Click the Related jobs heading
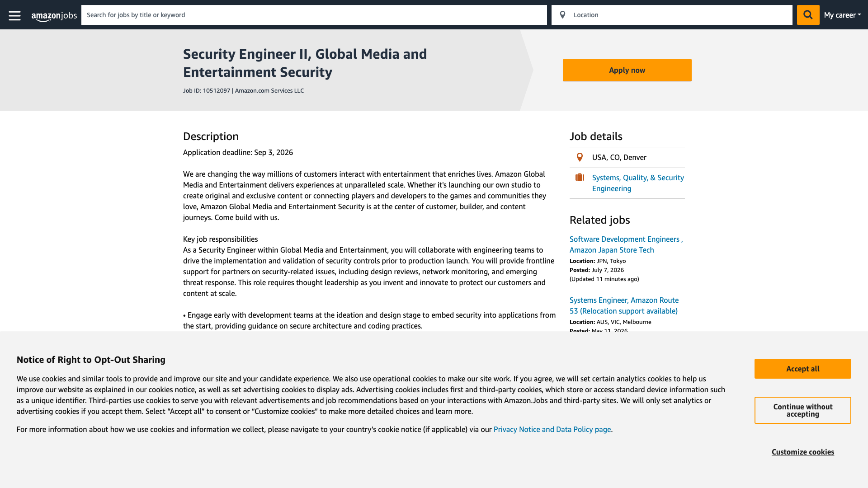The height and width of the screenshot is (488, 868). pyautogui.click(x=599, y=220)
